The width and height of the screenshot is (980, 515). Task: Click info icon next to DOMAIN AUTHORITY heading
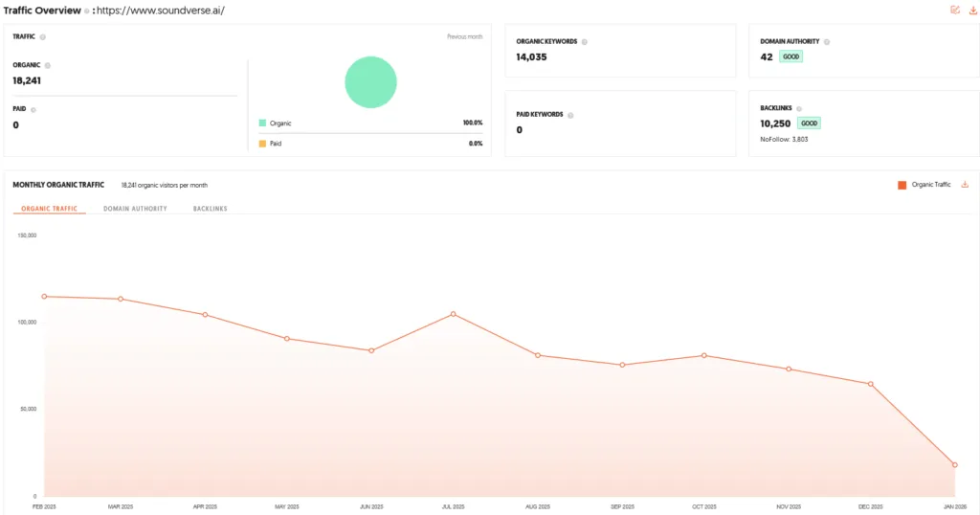tap(826, 42)
